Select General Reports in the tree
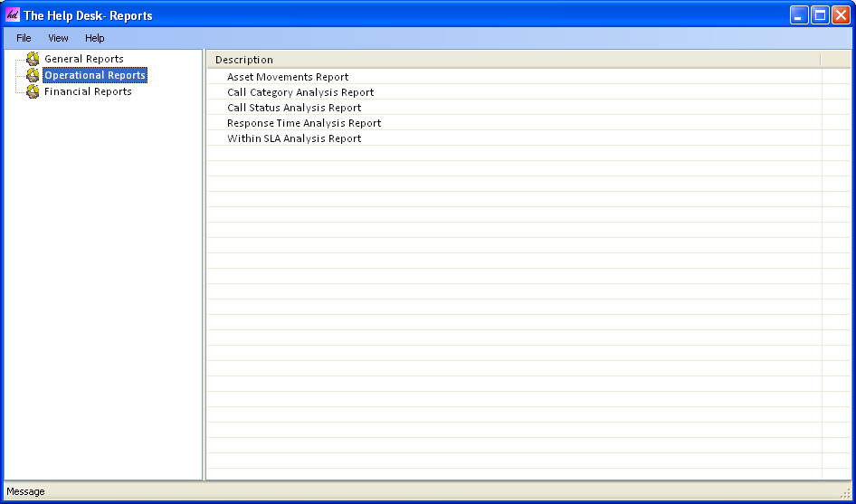856x504 pixels. coord(84,59)
